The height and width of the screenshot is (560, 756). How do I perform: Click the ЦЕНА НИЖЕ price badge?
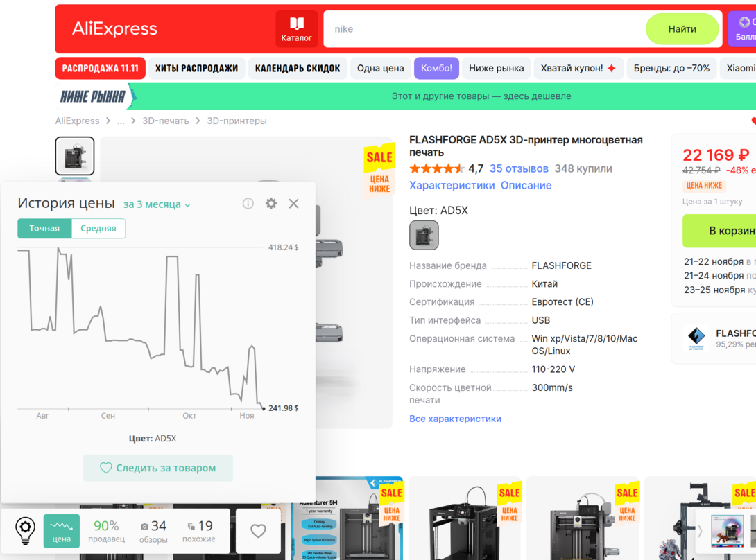705,186
